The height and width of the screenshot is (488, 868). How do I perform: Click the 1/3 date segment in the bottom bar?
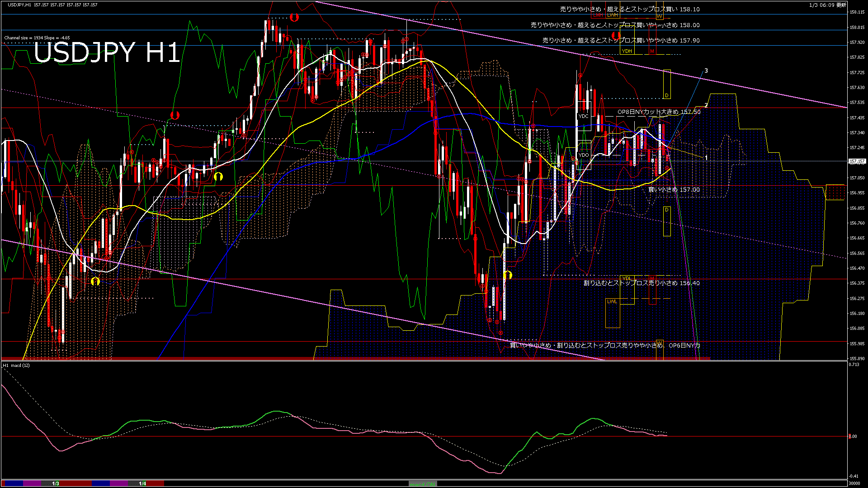click(56, 483)
